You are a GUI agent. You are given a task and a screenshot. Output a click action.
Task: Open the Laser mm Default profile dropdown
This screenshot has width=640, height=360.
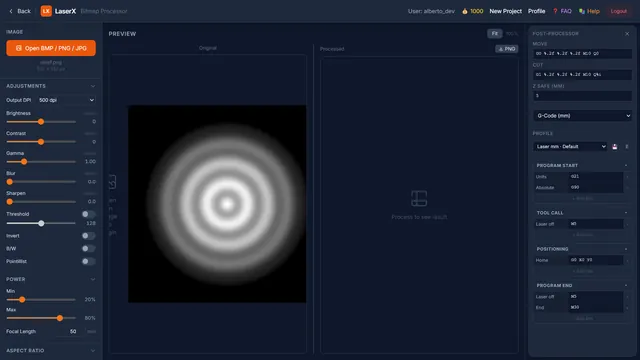coord(570,147)
